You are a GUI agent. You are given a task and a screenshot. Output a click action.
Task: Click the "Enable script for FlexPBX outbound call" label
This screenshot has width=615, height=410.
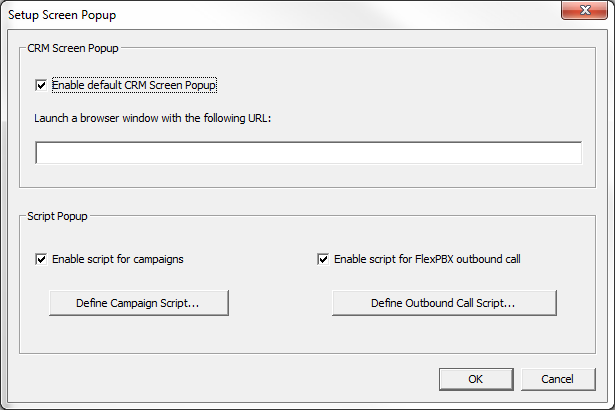point(427,259)
